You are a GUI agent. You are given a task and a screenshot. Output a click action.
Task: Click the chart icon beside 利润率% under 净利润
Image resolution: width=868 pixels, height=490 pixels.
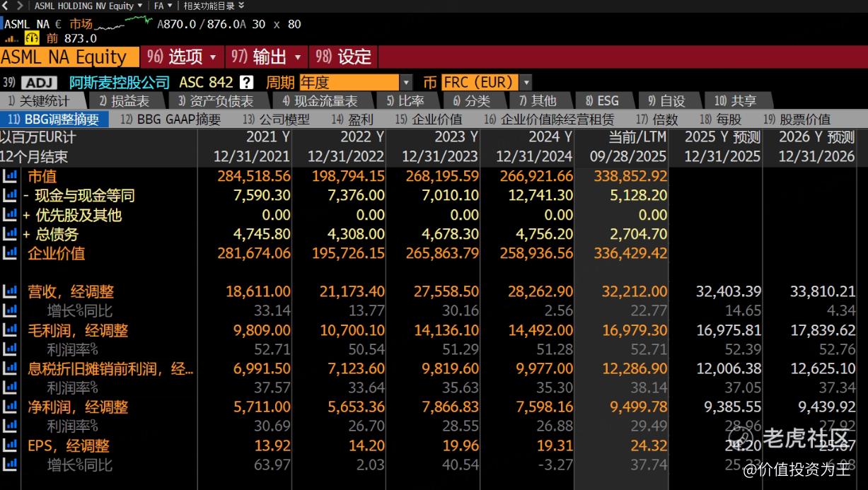point(10,426)
